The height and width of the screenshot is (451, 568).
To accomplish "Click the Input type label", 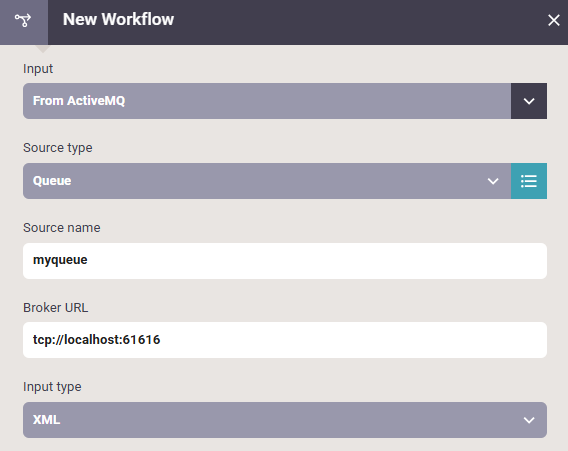I will (52, 387).
